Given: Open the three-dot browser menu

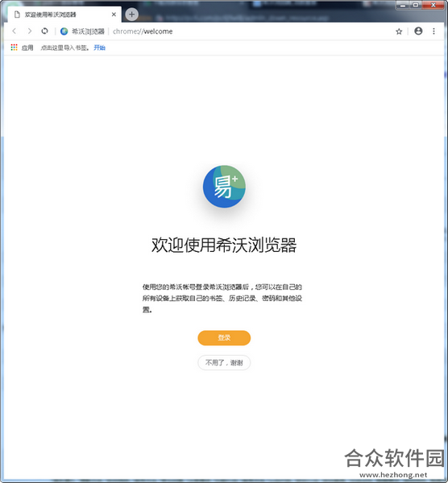Looking at the screenshot, I should (x=433, y=31).
